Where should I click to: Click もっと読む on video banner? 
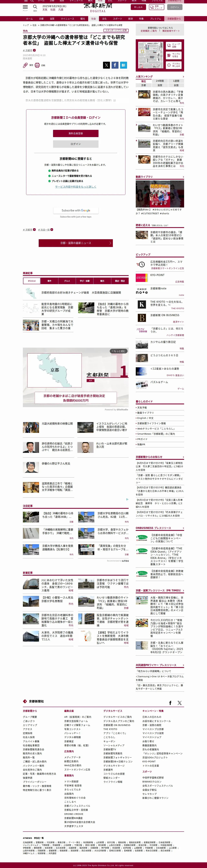point(119,351)
